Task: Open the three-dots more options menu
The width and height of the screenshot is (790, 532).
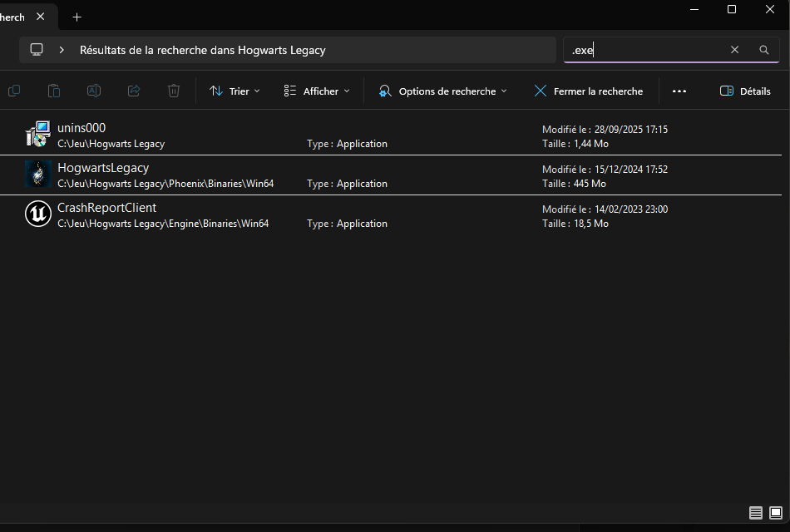Action: [679, 91]
